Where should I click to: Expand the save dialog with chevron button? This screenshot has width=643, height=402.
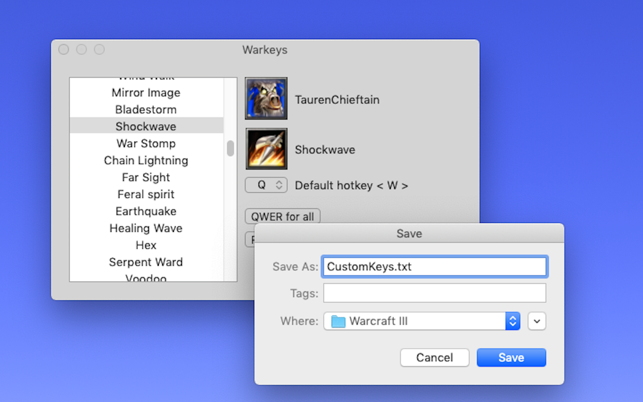(x=538, y=321)
